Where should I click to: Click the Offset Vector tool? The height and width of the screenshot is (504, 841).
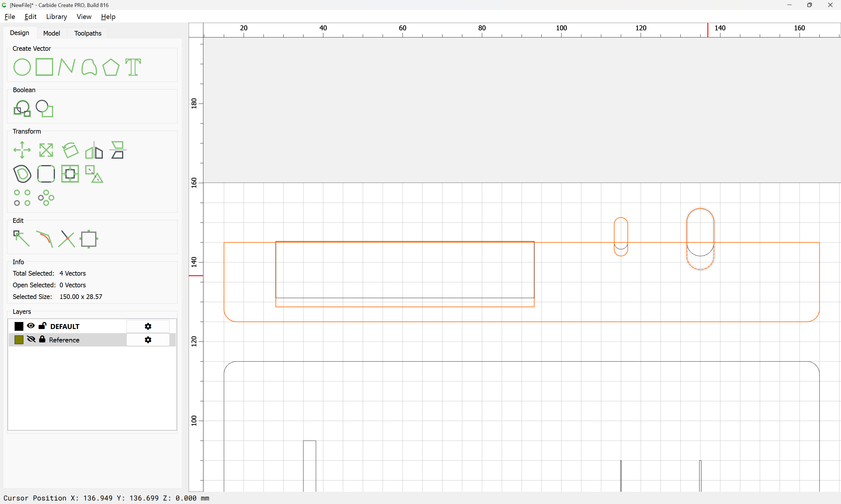pos(22,174)
